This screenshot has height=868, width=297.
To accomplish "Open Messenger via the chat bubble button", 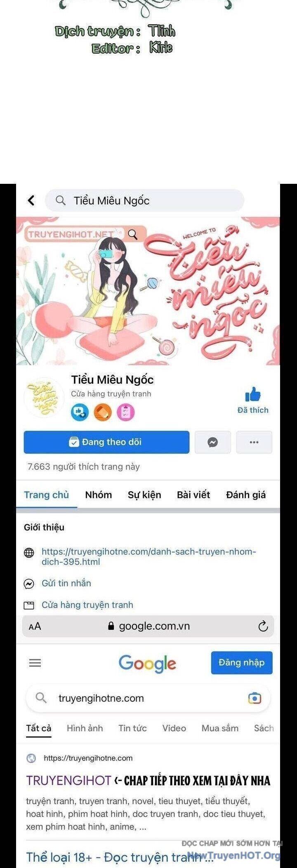I will pos(212,442).
